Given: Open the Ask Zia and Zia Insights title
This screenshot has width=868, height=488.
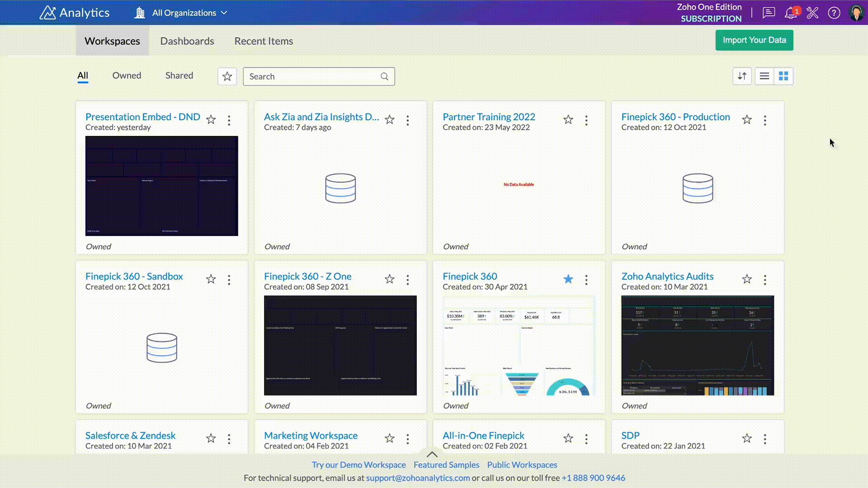Looking at the screenshot, I should [x=321, y=117].
